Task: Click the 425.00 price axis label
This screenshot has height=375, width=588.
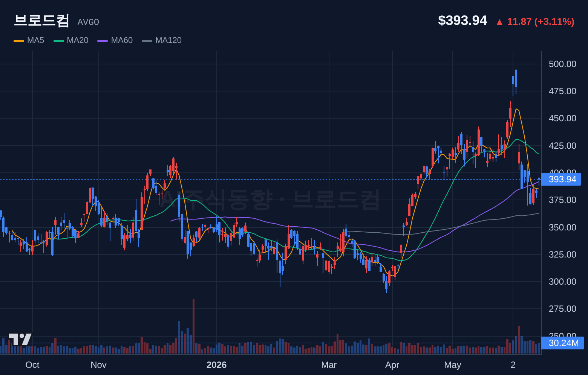Action: (x=562, y=146)
